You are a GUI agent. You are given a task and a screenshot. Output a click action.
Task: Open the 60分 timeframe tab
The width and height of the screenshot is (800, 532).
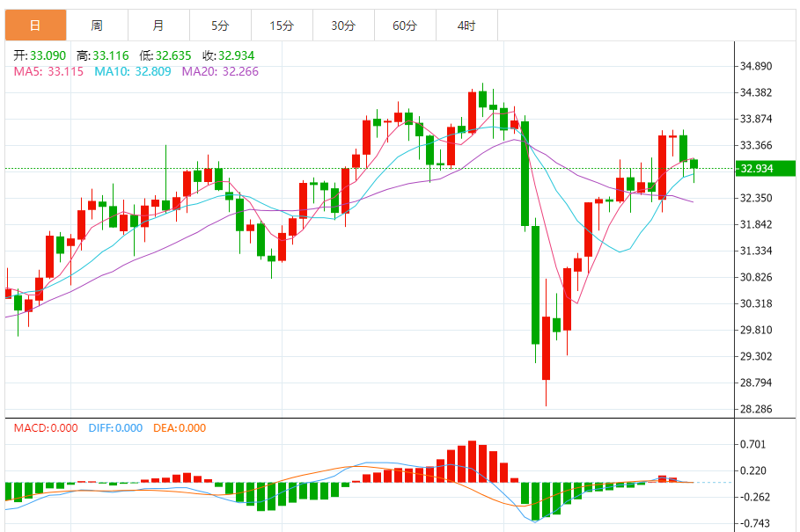pos(405,26)
